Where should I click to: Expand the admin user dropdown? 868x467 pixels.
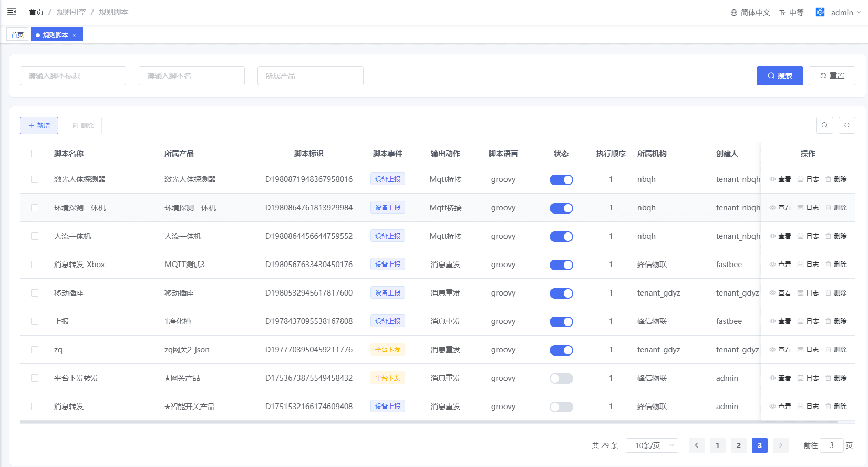(846, 13)
